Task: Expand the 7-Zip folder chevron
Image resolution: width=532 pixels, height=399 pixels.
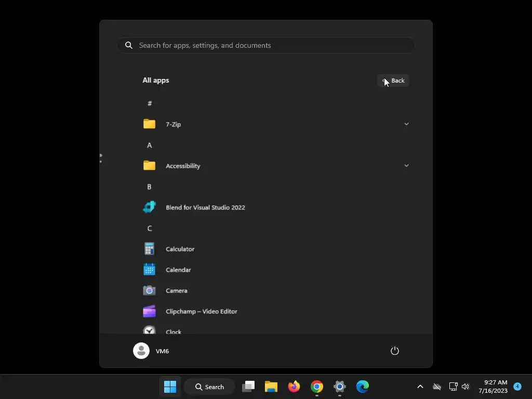Action: (x=406, y=124)
